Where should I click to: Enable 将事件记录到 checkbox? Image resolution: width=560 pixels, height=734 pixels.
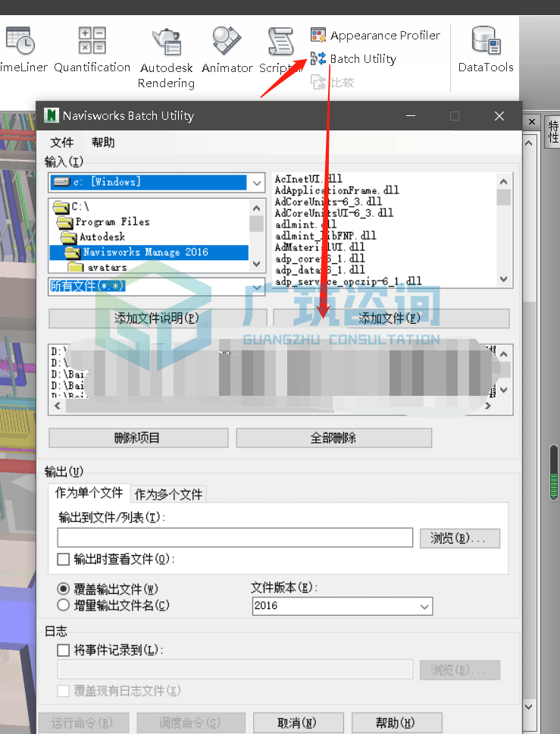point(63,650)
